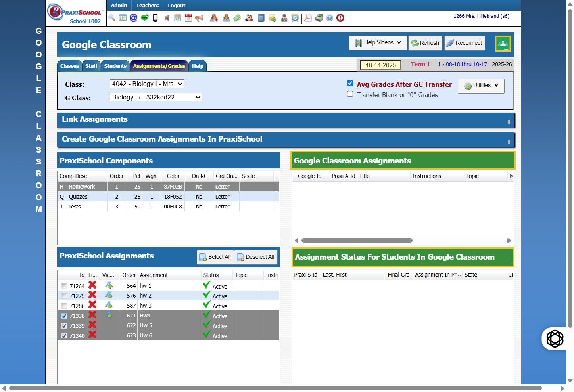574x392 pixels.
Task: Check the box for assignment 71286
Action: coord(64,306)
